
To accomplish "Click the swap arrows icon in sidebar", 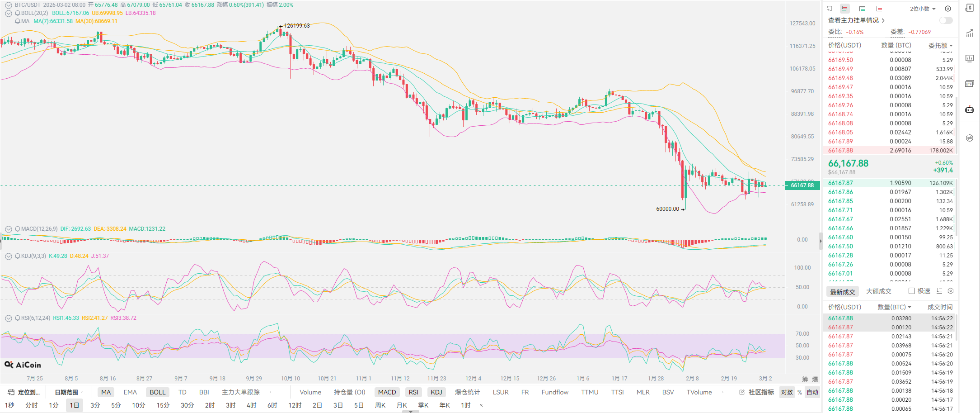I will click(969, 138).
